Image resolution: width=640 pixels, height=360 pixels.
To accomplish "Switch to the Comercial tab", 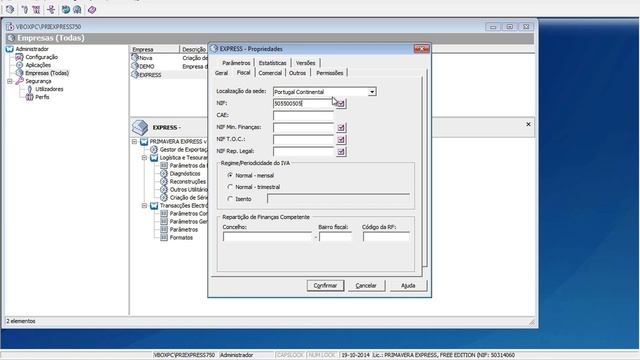I will point(270,73).
